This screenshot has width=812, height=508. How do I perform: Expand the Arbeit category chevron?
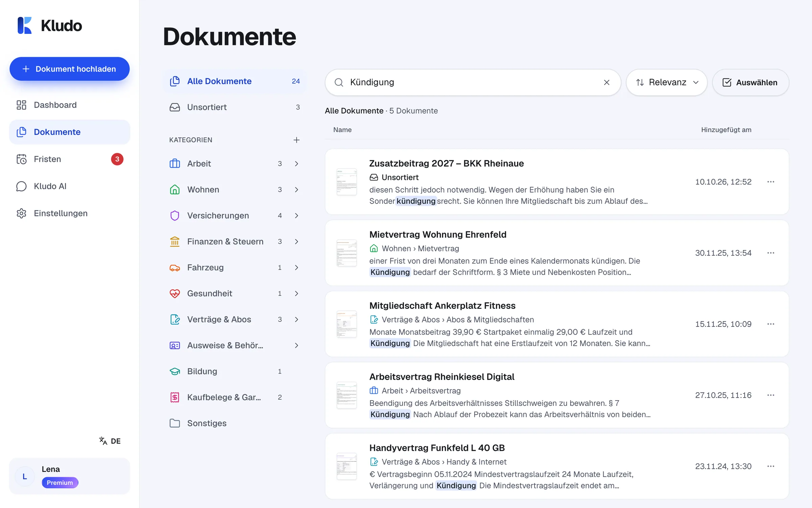click(x=296, y=164)
